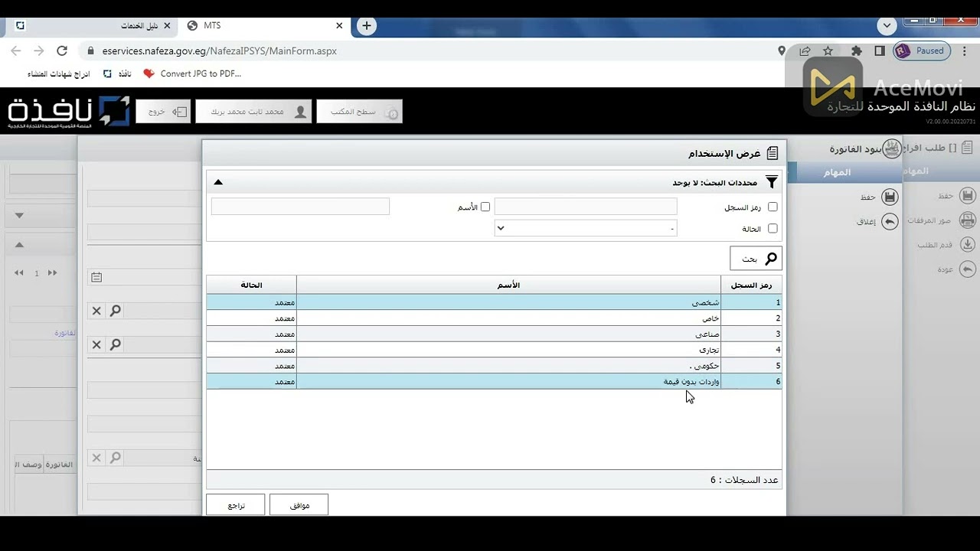This screenshot has height=551, width=980.
Task: Collapse the محددات البحث filter section arrow
Action: coord(218,182)
